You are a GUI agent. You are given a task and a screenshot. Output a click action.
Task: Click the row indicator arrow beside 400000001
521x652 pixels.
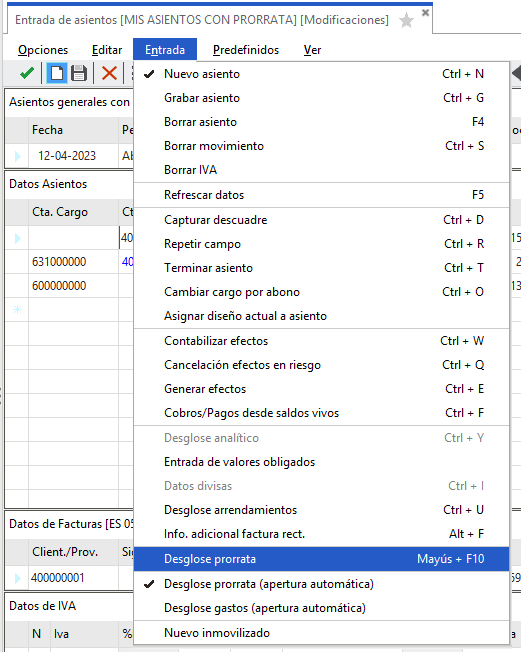point(17,578)
